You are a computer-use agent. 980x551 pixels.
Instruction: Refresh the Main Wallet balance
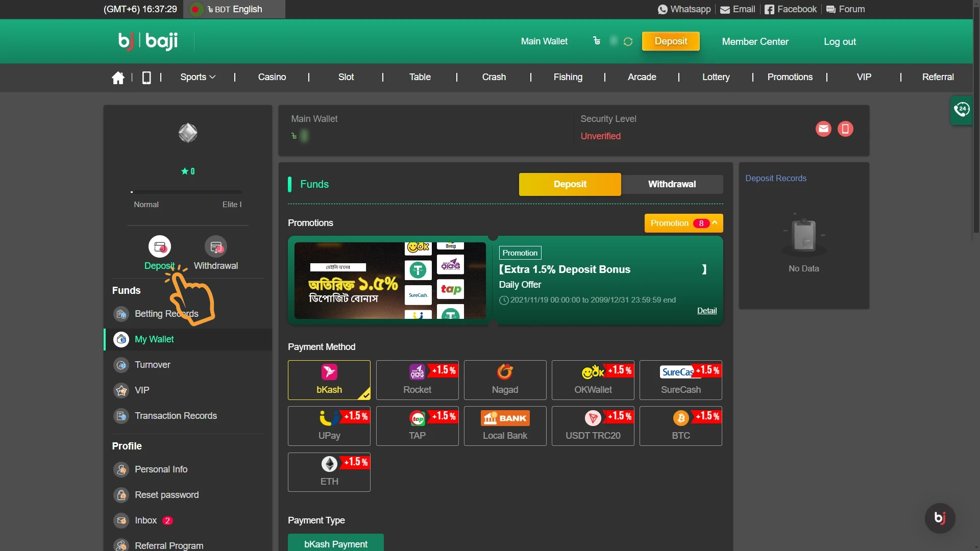click(x=628, y=42)
